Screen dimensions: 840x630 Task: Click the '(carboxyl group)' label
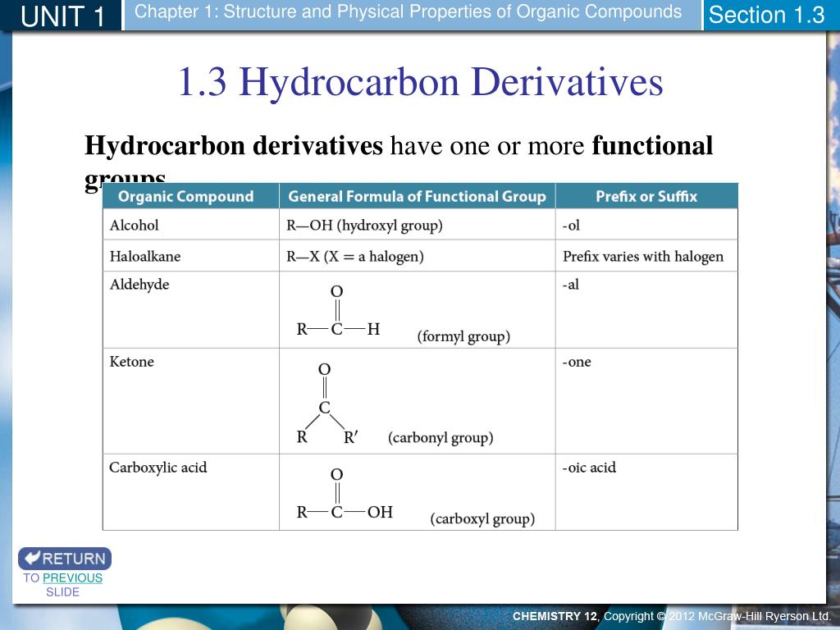[x=482, y=518]
